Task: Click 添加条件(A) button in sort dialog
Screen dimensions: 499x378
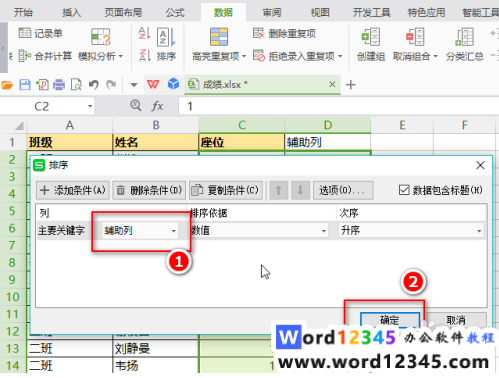Action: (x=73, y=190)
